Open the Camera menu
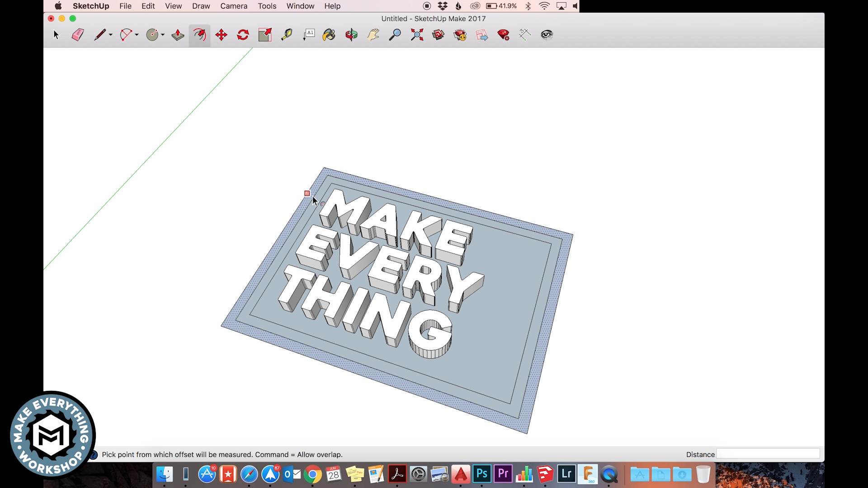This screenshot has height=488, width=868. [x=234, y=6]
